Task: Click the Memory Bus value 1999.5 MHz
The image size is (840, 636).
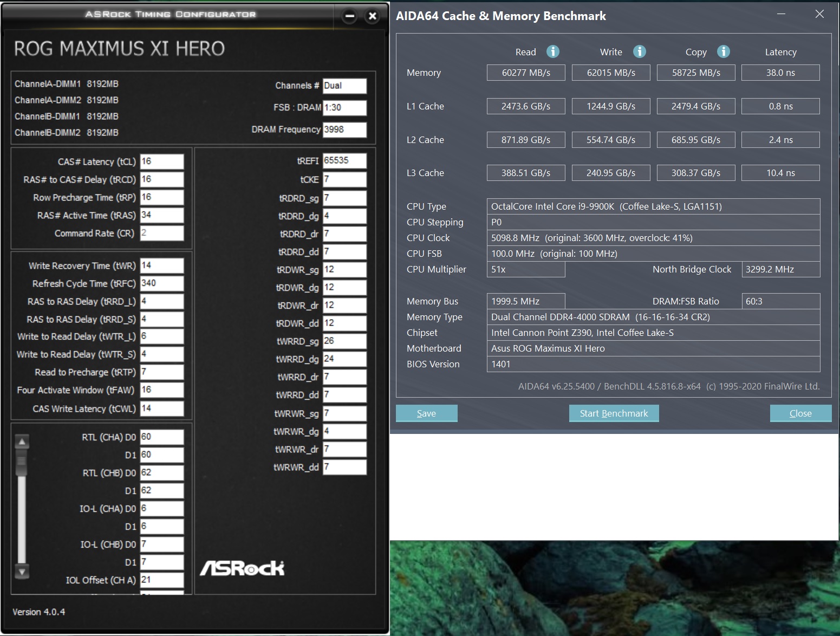Action: tap(526, 301)
